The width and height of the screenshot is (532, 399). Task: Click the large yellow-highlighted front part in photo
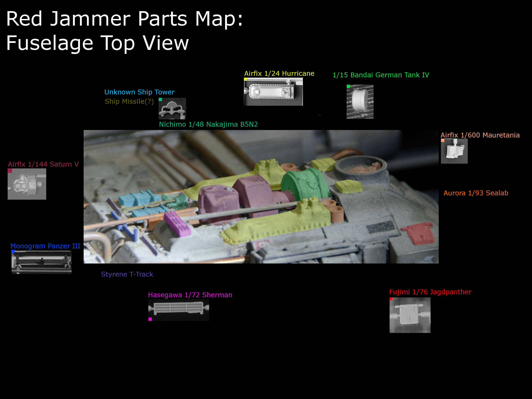pos(275,222)
